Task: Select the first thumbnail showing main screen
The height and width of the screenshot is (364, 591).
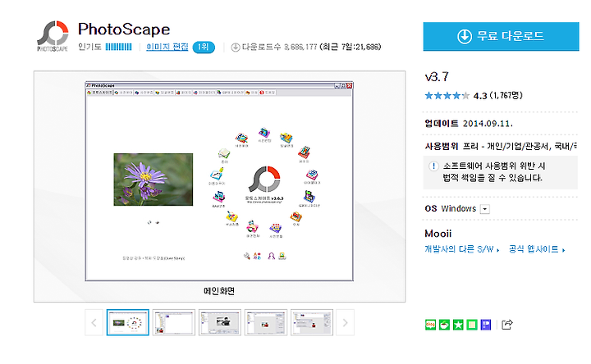Action: coord(128,322)
